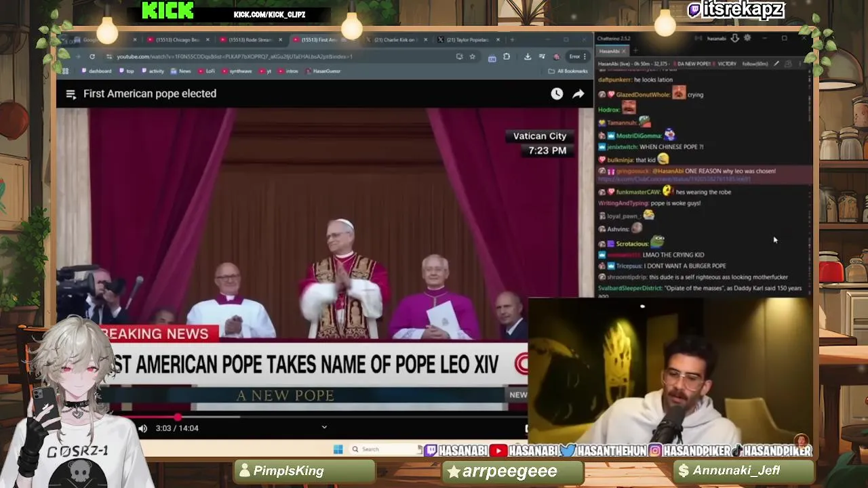The height and width of the screenshot is (488, 868).
Task: Click the video progress bar scrubber
Action: tap(178, 418)
